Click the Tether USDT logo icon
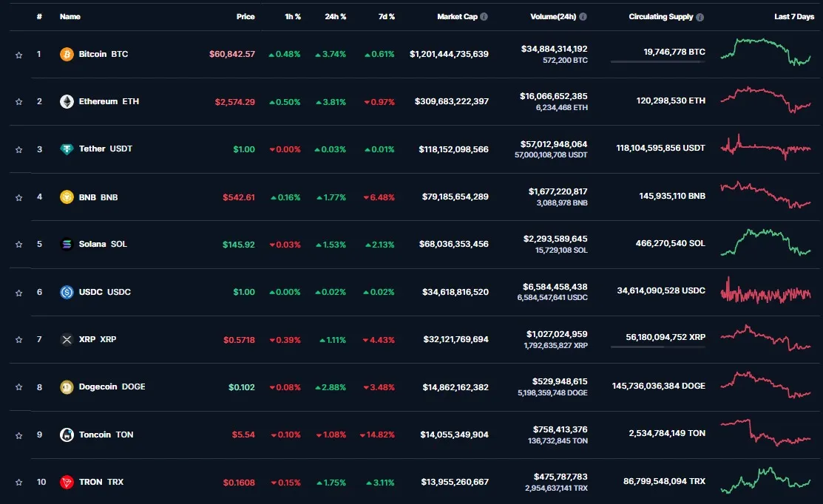 tap(67, 149)
